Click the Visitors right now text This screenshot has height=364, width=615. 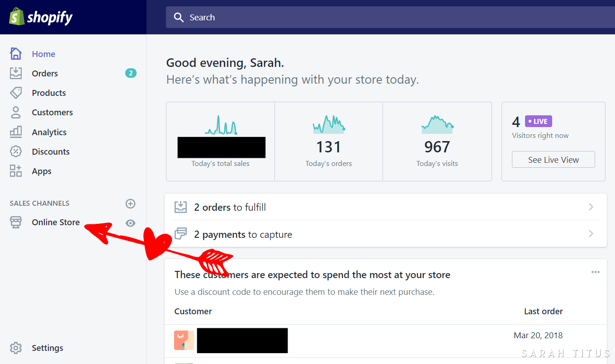(x=540, y=136)
